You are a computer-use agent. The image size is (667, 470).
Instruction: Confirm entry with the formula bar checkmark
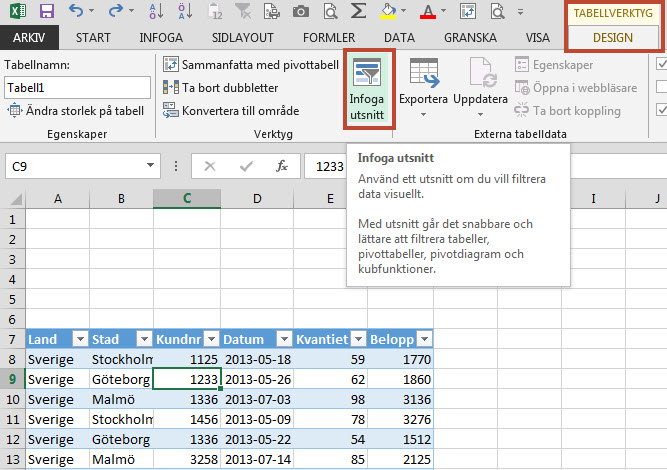click(x=246, y=166)
